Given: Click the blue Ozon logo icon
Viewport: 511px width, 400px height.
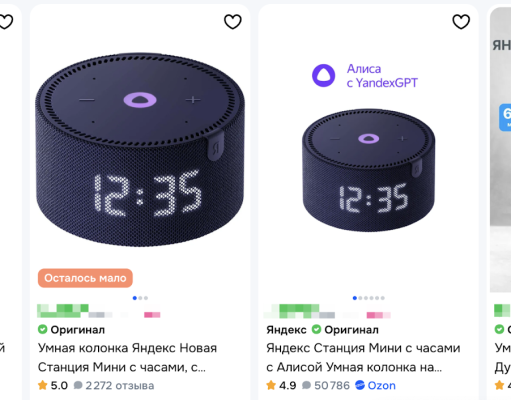Looking at the screenshot, I should (360, 385).
